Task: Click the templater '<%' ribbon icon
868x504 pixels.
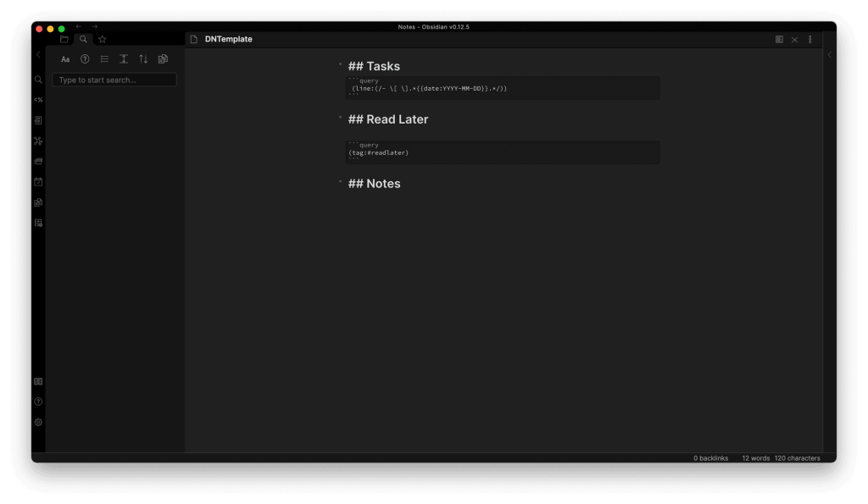Action: tap(38, 100)
